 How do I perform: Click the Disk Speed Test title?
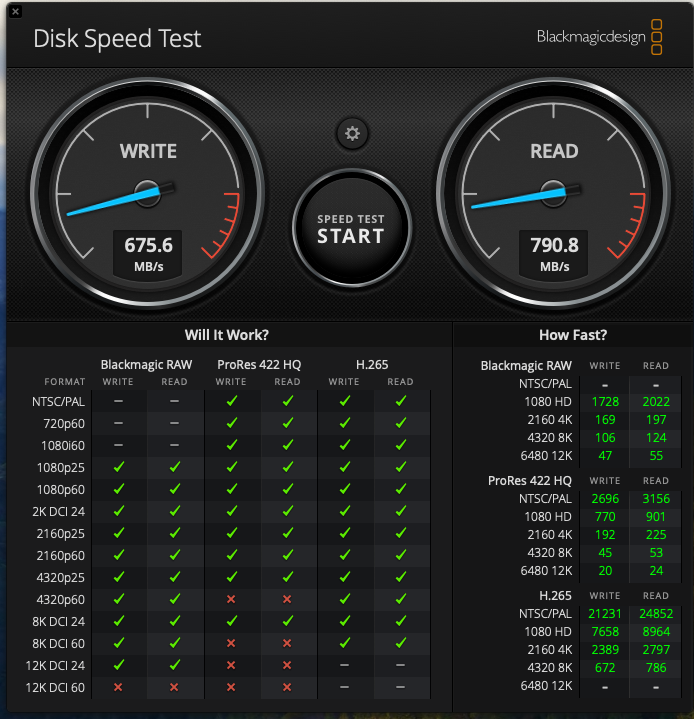117,39
